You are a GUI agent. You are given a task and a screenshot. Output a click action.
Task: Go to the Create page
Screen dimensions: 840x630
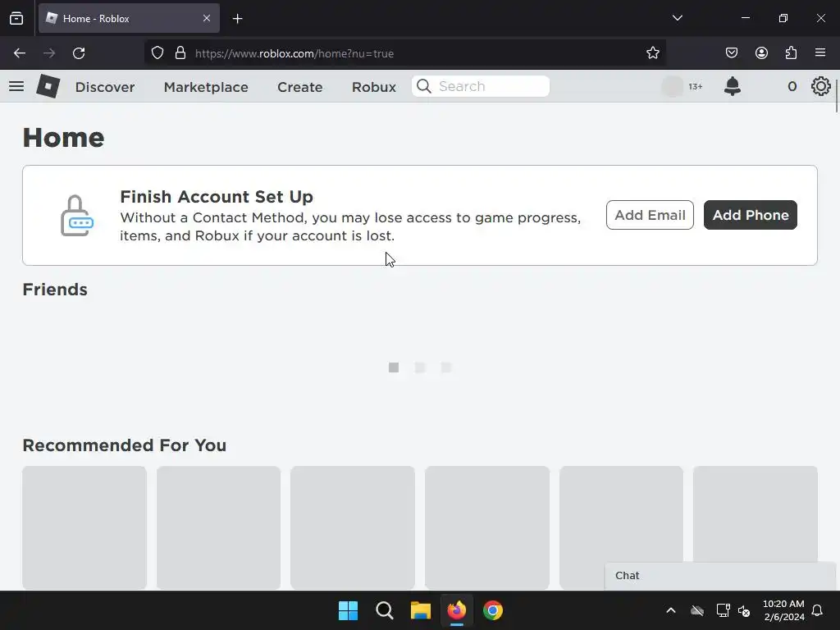(x=300, y=87)
